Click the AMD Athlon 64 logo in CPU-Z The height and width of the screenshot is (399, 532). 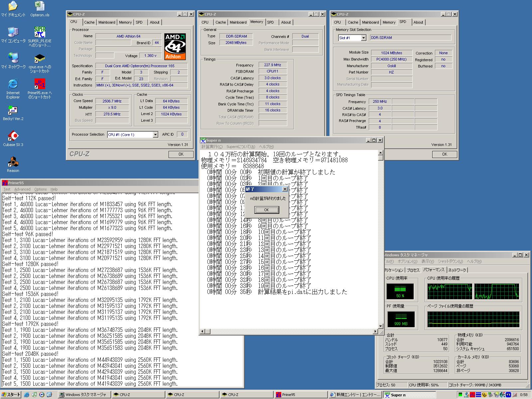pyautogui.click(x=175, y=46)
